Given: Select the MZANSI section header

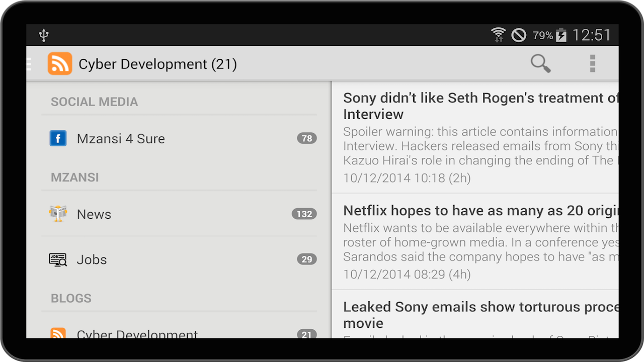Looking at the screenshot, I should pyautogui.click(x=74, y=177).
